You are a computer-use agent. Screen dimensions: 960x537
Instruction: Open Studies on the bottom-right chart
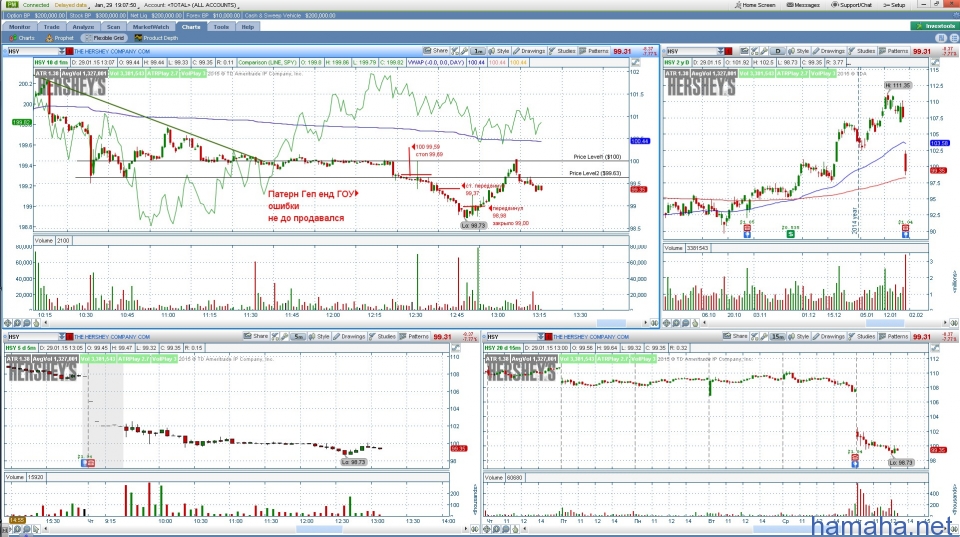[861, 336]
